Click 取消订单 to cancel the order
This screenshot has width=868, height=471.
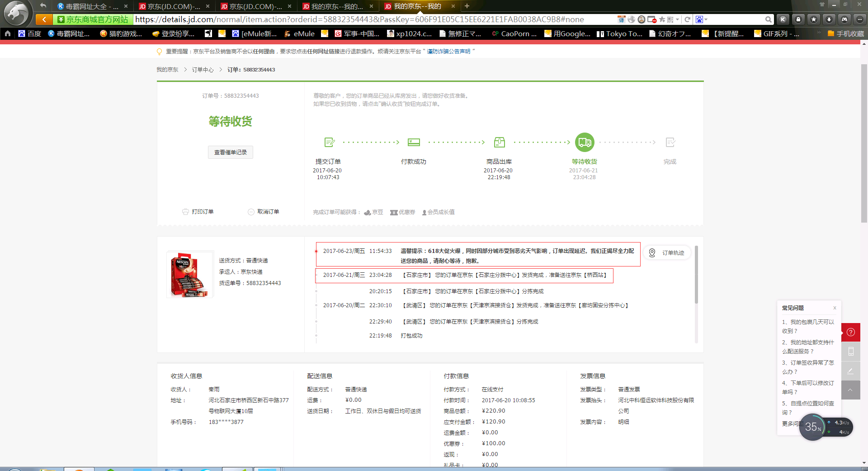pyautogui.click(x=264, y=212)
